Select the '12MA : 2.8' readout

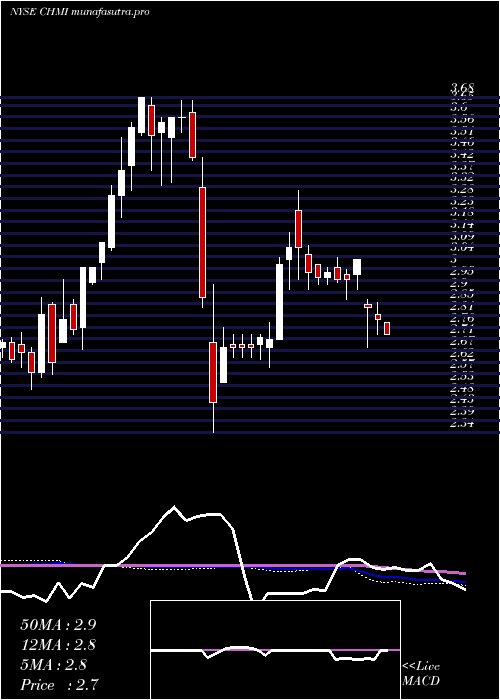58,645
